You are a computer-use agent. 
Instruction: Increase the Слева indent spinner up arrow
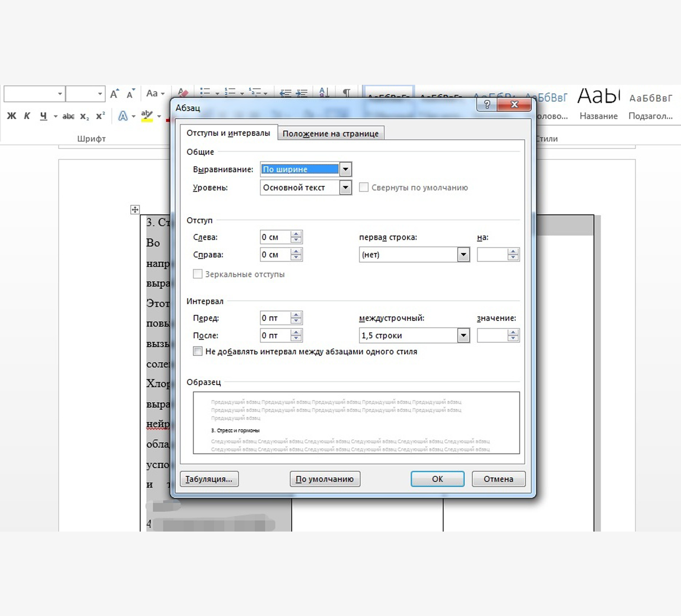click(x=296, y=234)
